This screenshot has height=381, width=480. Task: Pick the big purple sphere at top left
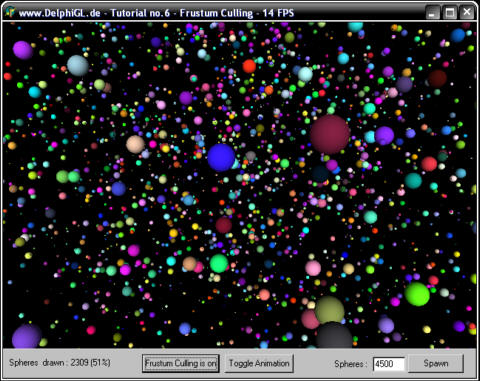[x=23, y=50]
